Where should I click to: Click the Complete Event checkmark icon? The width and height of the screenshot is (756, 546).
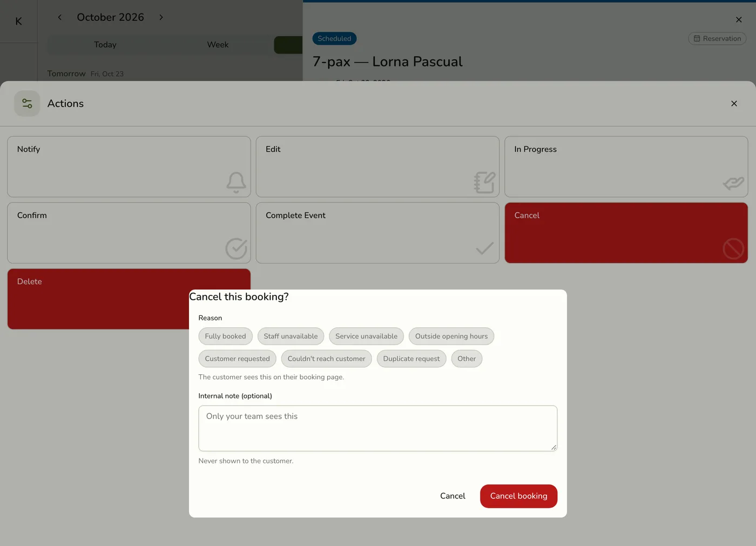tap(484, 248)
